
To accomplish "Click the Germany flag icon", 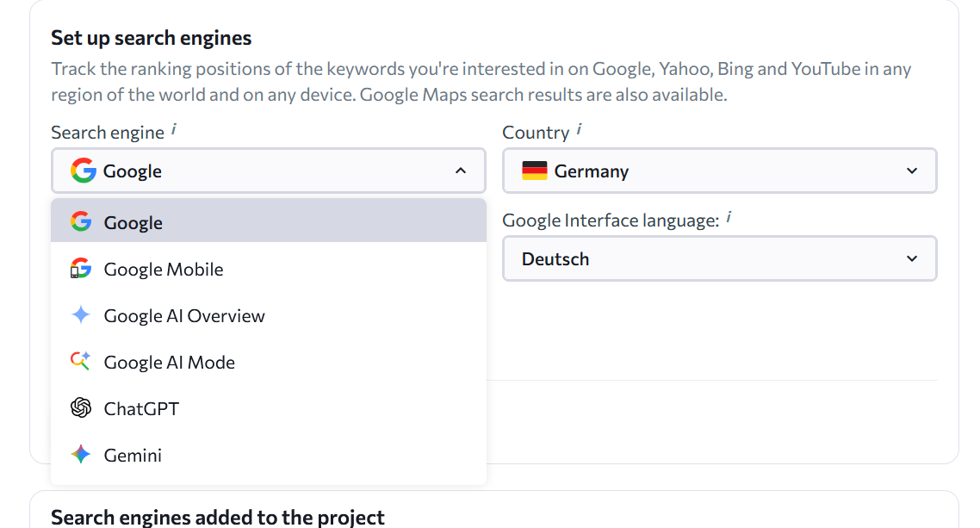I will 535,171.
